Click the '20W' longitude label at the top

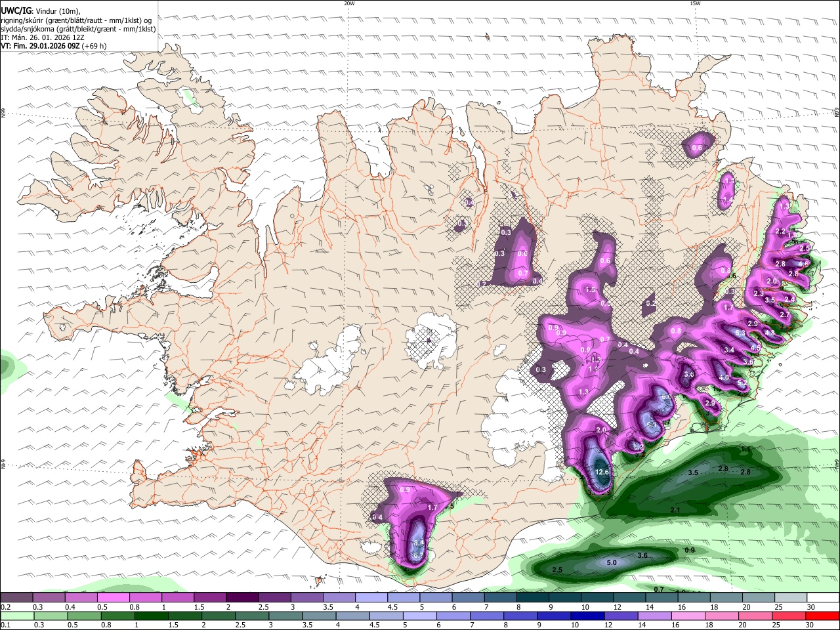pyautogui.click(x=349, y=3)
